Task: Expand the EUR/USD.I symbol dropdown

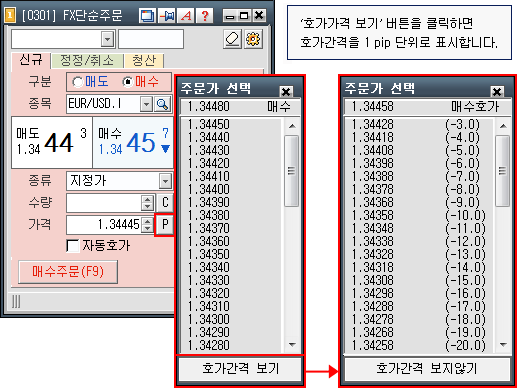Action: click(x=146, y=104)
